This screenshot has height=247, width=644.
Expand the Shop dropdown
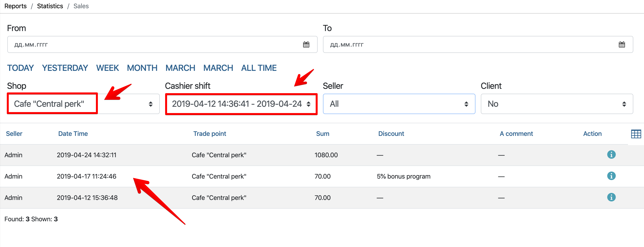83,104
